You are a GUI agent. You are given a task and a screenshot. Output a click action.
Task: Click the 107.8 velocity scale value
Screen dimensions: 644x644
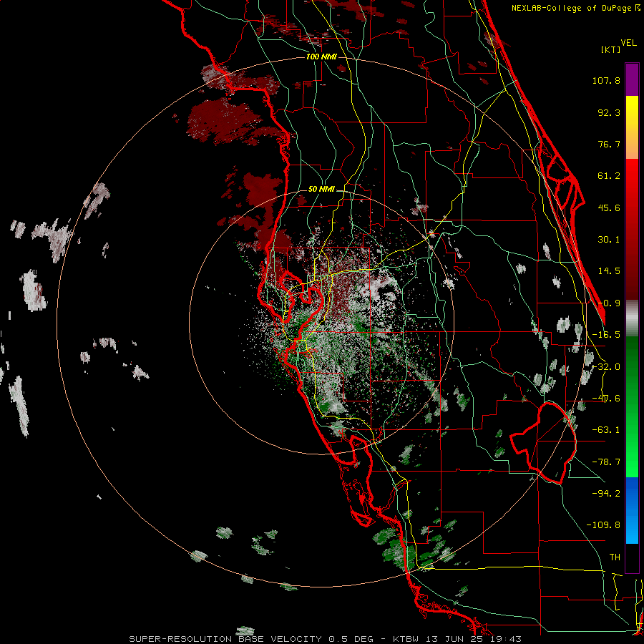click(x=606, y=80)
